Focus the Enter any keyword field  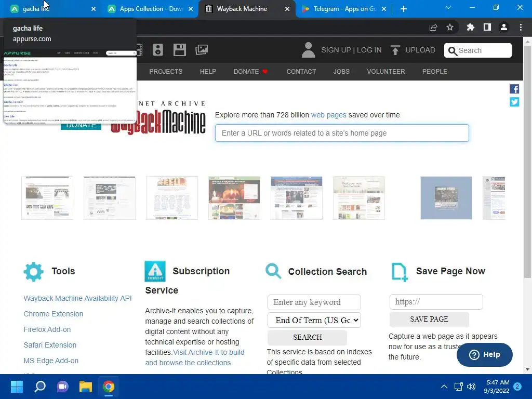(314, 302)
